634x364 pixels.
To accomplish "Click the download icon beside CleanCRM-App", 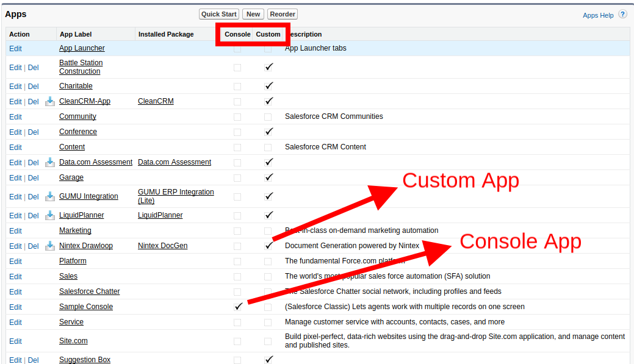I will [x=50, y=101].
